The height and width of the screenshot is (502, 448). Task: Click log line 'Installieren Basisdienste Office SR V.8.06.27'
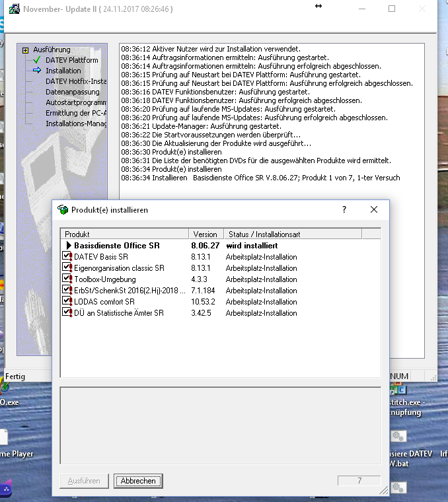260,178
